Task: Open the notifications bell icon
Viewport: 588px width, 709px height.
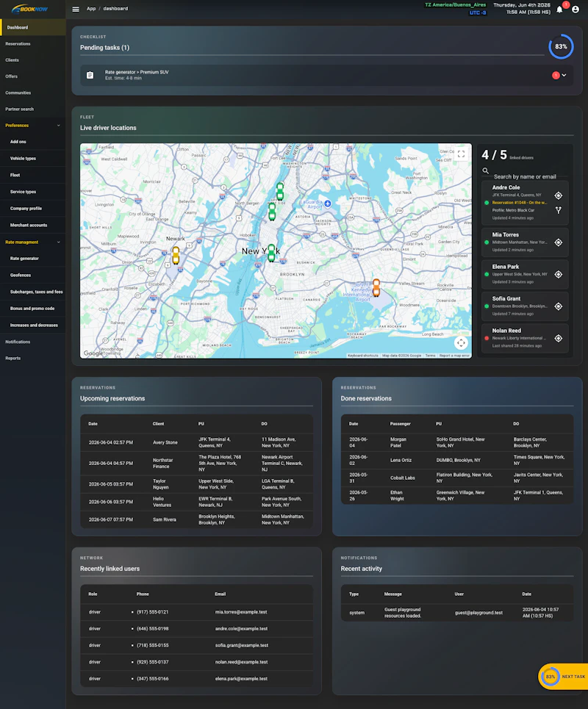Action: pos(559,10)
